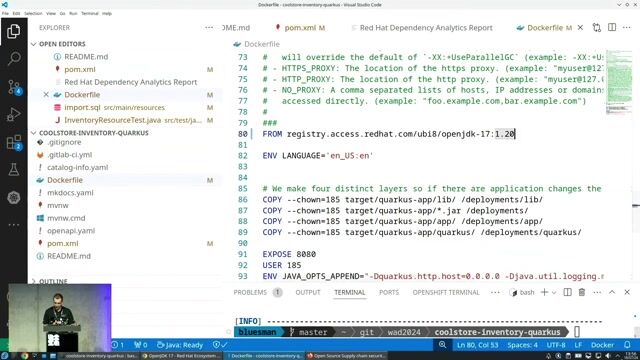Switch to the OpenShift Terminal tab
The image size is (640, 360).
click(446, 292)
